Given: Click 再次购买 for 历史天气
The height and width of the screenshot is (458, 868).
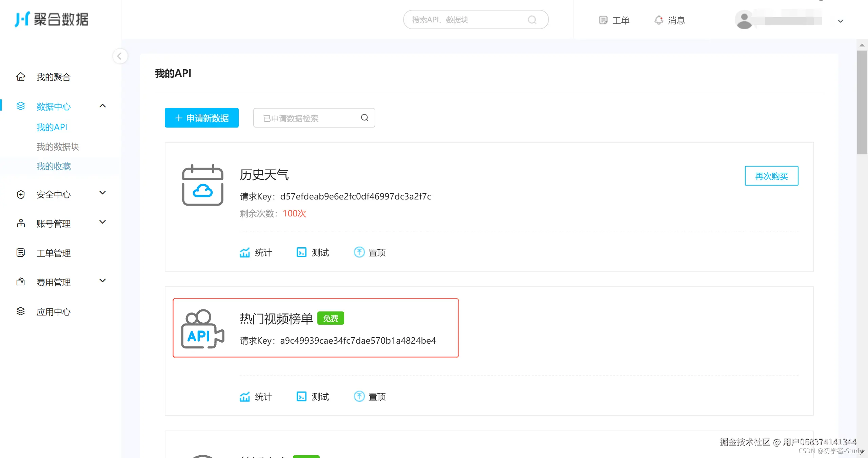Looking at the screenshot, I should click(x=771, y=176).
